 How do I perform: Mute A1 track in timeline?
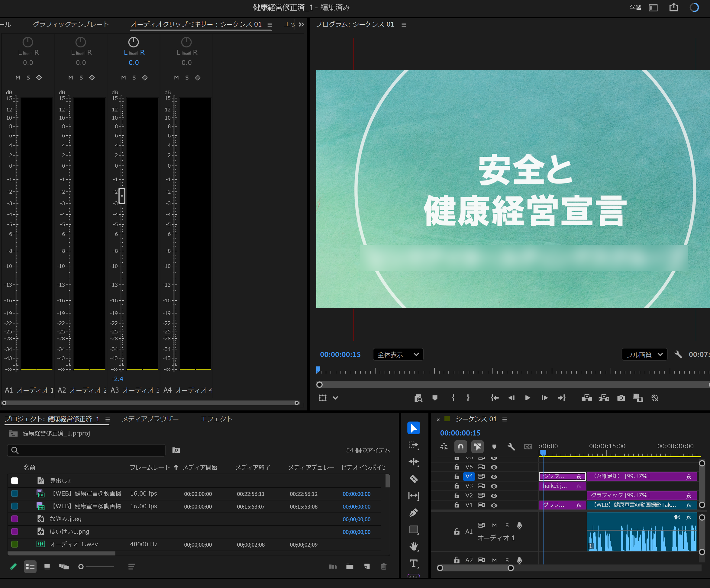(x=494, y=525)
